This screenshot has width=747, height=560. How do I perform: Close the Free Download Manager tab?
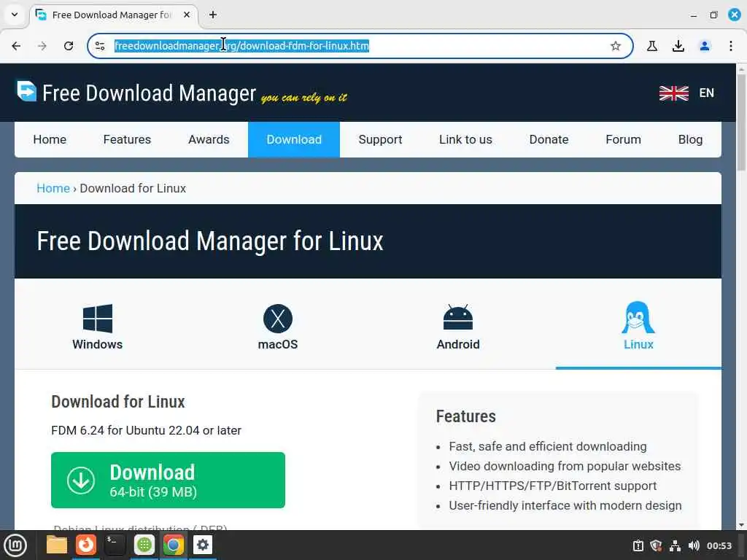pos(187,15)
